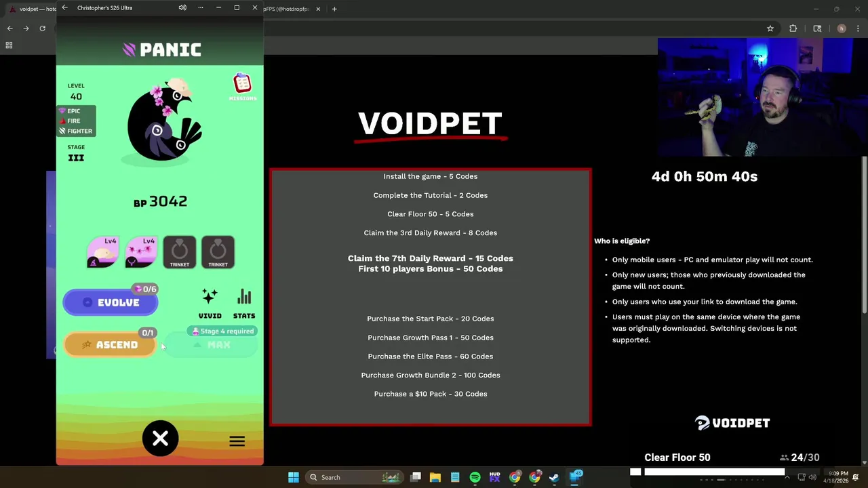Screen dimensions: 868x488
Task: Open the phone mirror more options menu
Action: coord(200,7)
